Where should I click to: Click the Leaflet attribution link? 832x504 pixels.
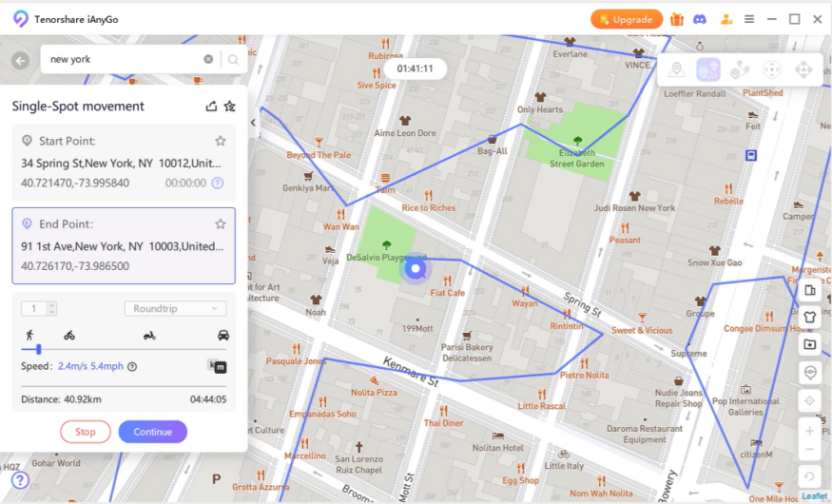pos(815,496)
